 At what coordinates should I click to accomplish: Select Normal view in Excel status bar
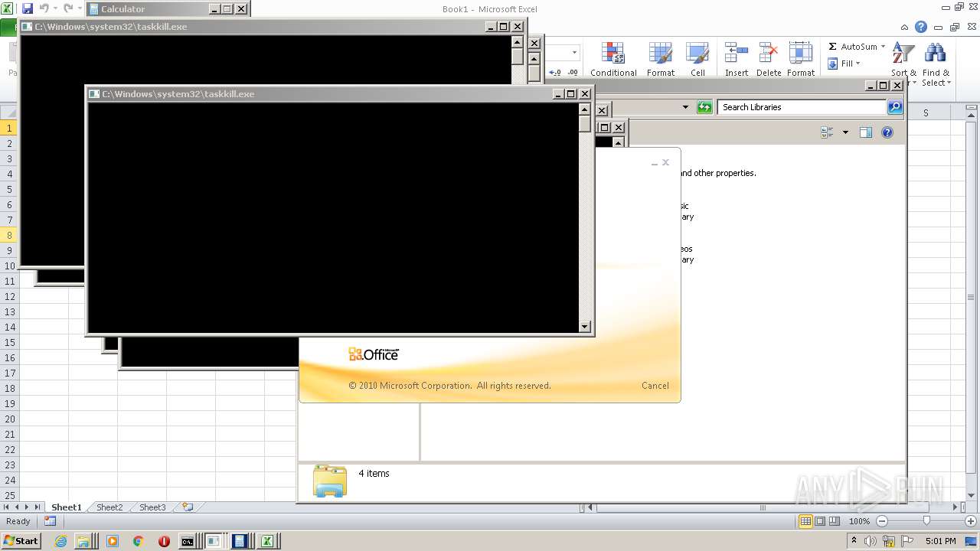pyautogui.click(x=805, y=521)
